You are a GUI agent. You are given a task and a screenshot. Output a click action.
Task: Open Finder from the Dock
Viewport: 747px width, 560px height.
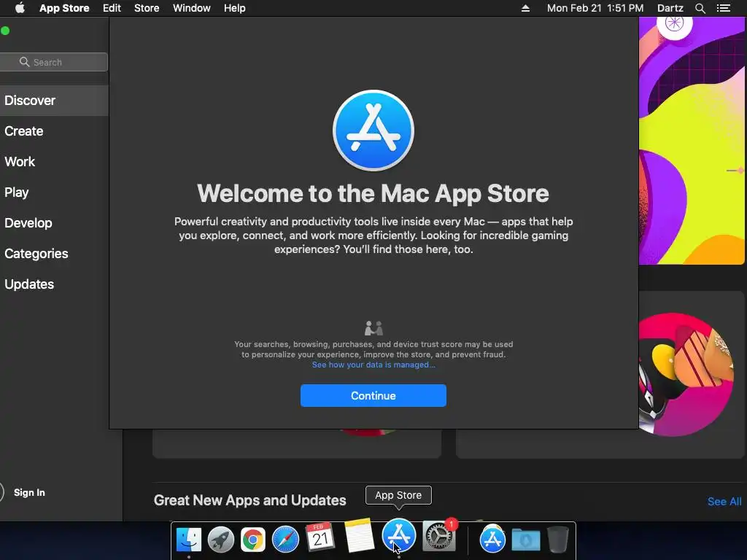tap(189, 539)
